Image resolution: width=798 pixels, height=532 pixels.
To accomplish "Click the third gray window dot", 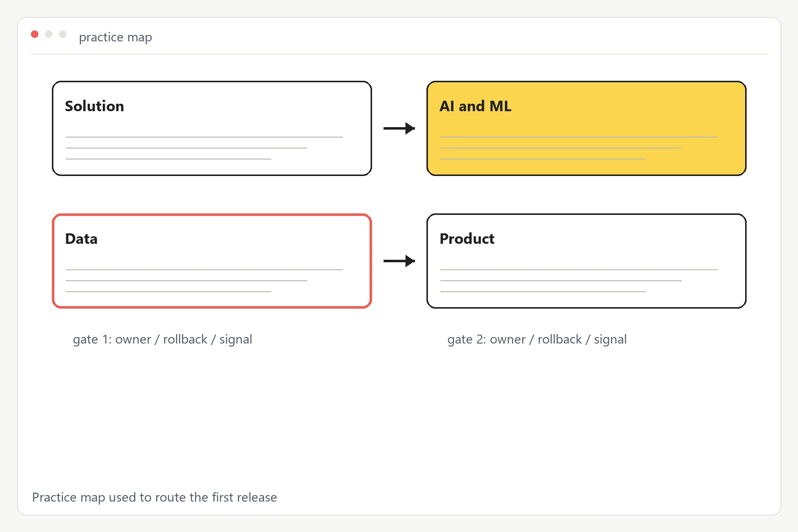I will click(x=62, y=34).
